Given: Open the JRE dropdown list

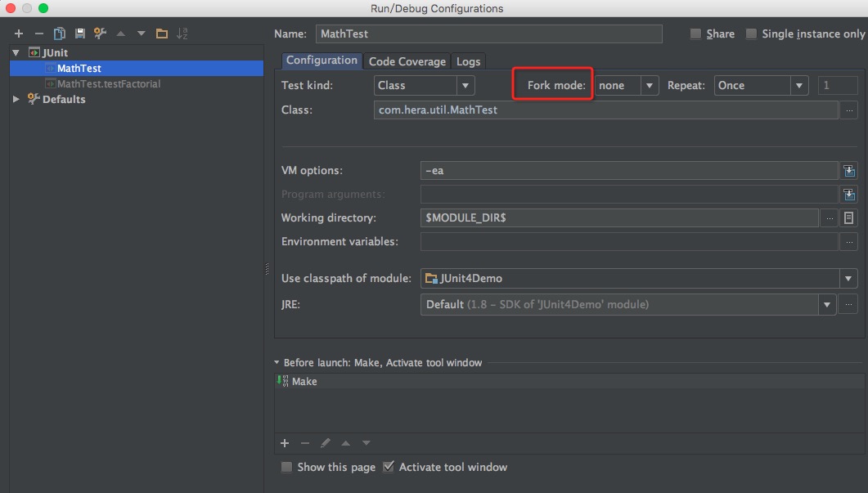Looking at the screenshot, I should 627,304.
